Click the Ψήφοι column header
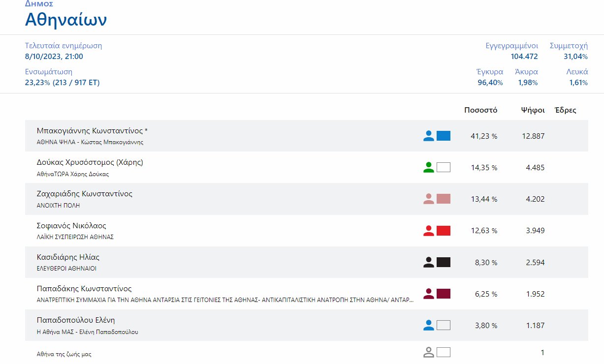604x364 pixels. click(x=533, y=110)
